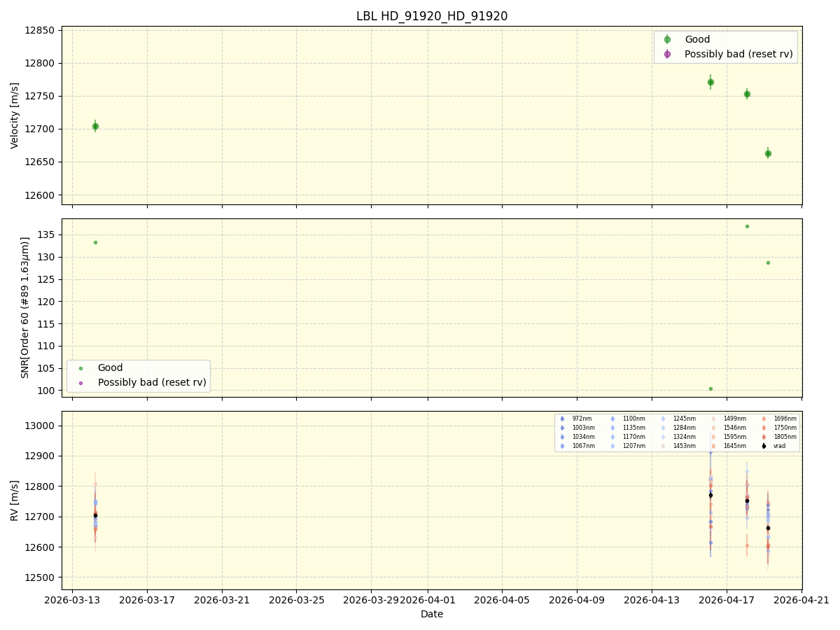The width and height of the screenshot is (840, 630).
Task: Click the 2026-04-09 date tick label
Action: coord(577,600)
